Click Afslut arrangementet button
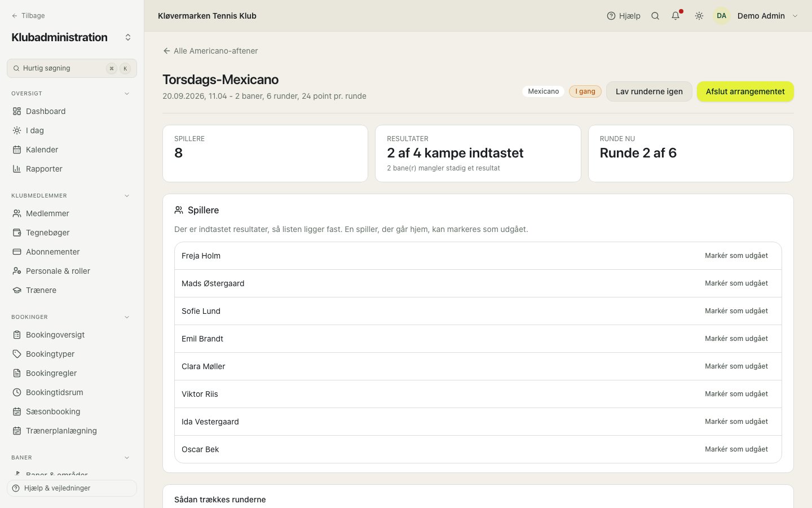 coord(745,91)
